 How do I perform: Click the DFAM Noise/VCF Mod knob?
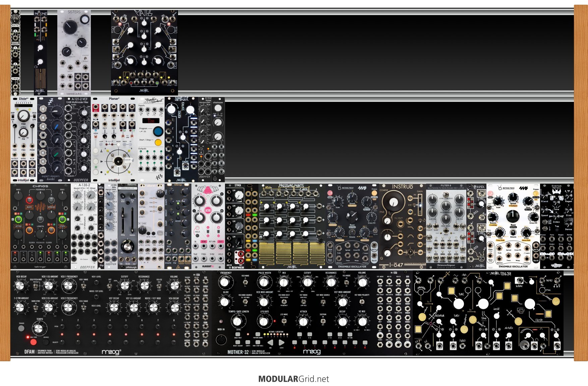click(x=153, y=307)
